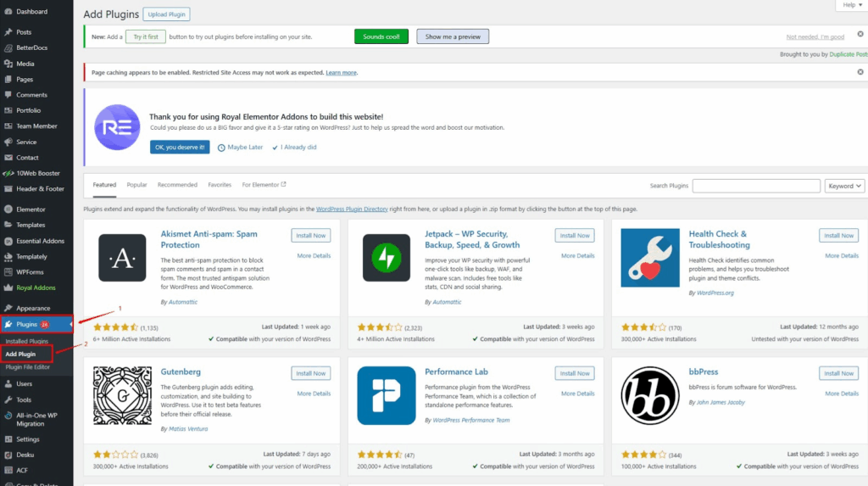Open the Recommended tab
The width and height of the screenshot is (868, 486).
[177, 185]
